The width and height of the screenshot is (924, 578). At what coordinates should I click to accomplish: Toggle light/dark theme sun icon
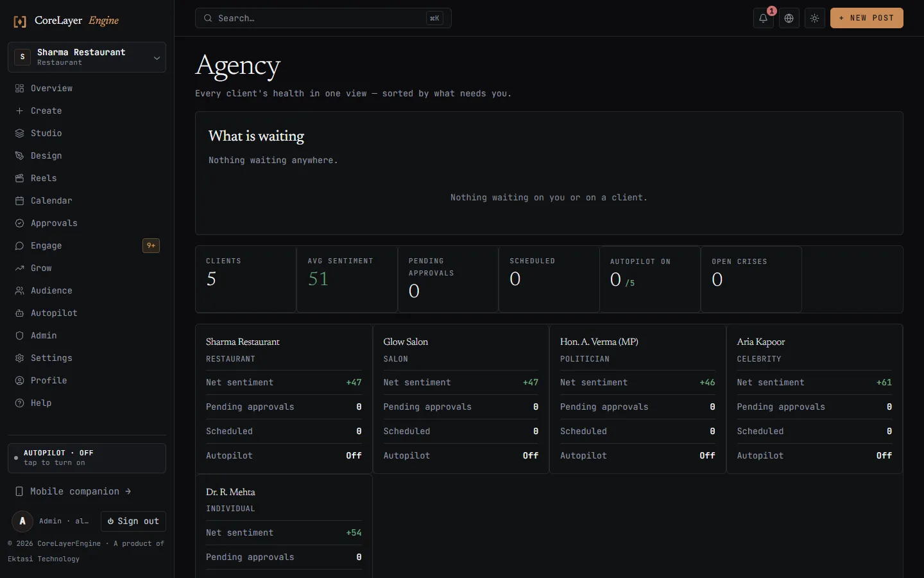[814, 18]
